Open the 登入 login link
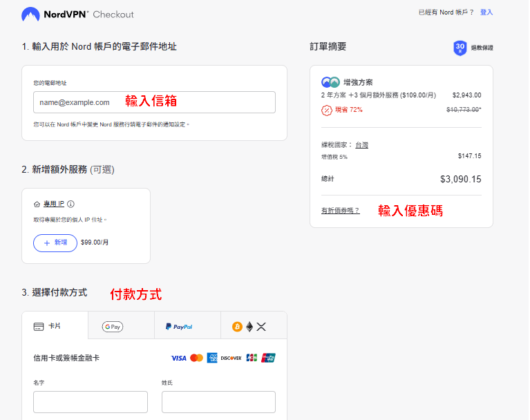The height and width of the screenshot is (420, 530). tap(486, 12)
